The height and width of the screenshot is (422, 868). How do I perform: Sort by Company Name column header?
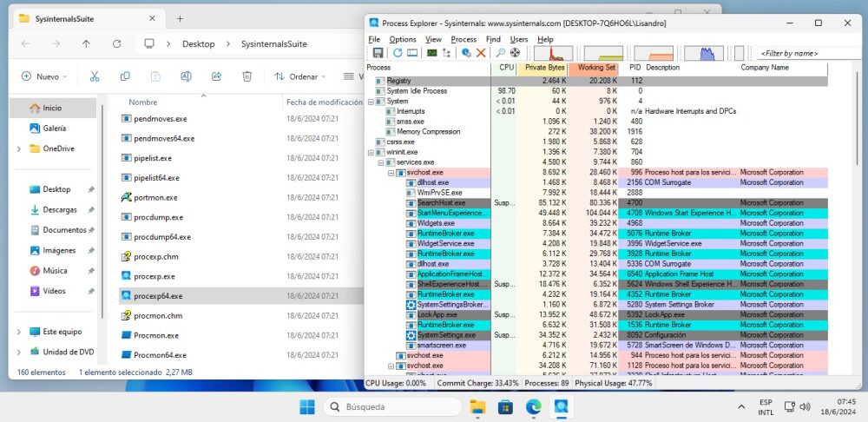783,68
